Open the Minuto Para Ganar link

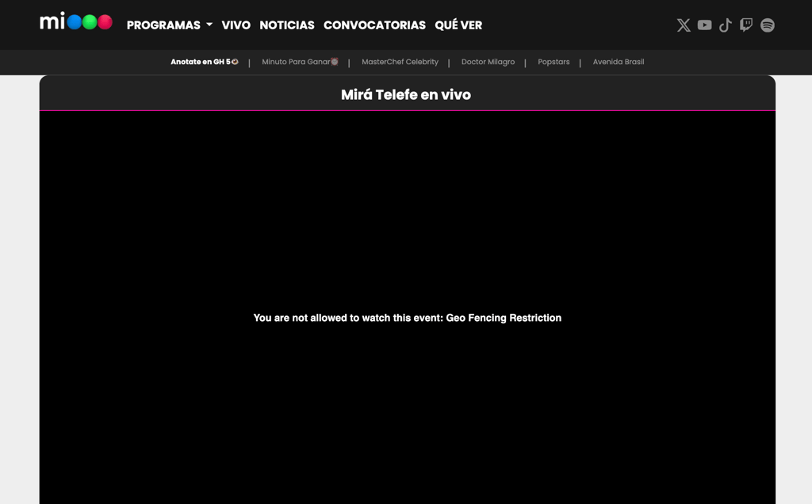300,62
